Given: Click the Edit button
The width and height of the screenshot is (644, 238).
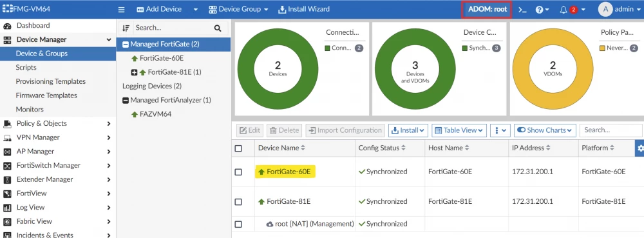Looking at the screenshot, I should click(250, 130).
